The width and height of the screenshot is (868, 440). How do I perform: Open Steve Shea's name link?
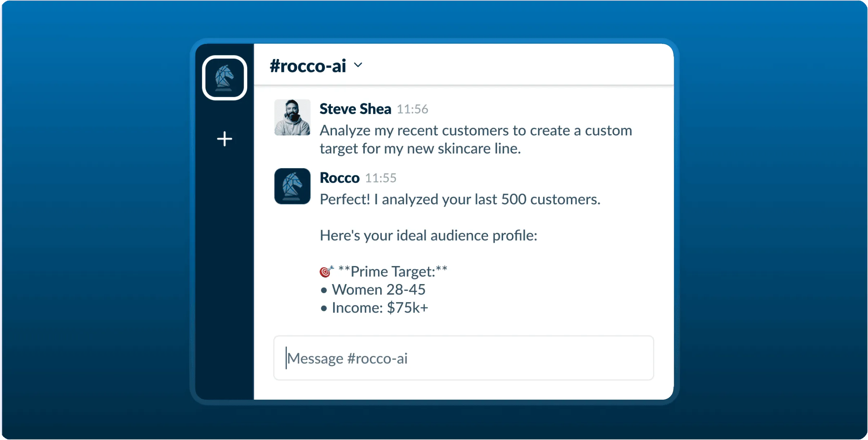355,109
